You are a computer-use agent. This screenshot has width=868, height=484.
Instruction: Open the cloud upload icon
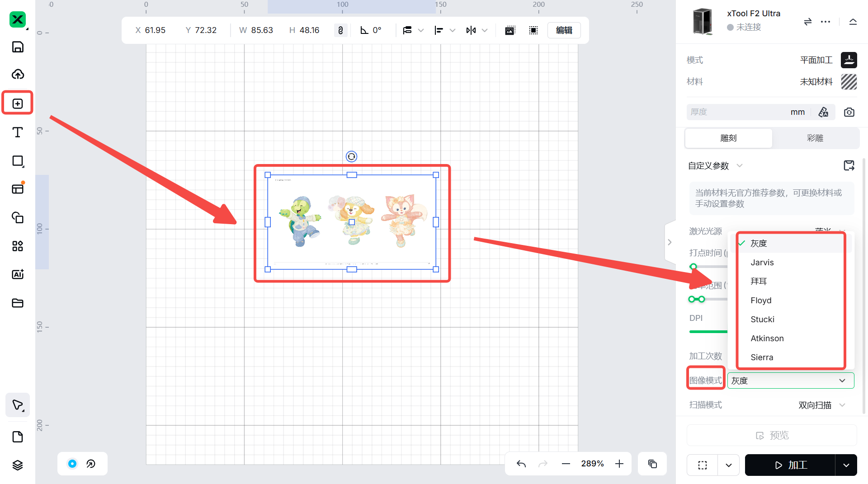click(x=18, y=74)
